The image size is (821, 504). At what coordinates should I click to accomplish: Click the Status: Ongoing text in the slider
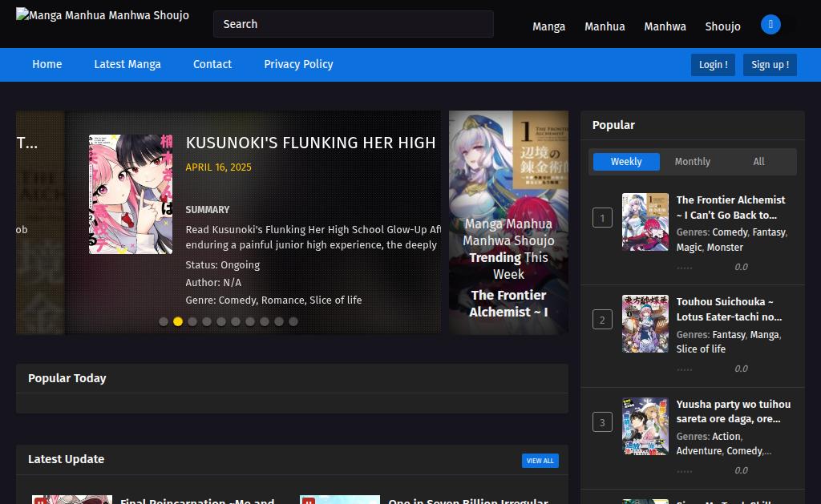tap(223, 265)
